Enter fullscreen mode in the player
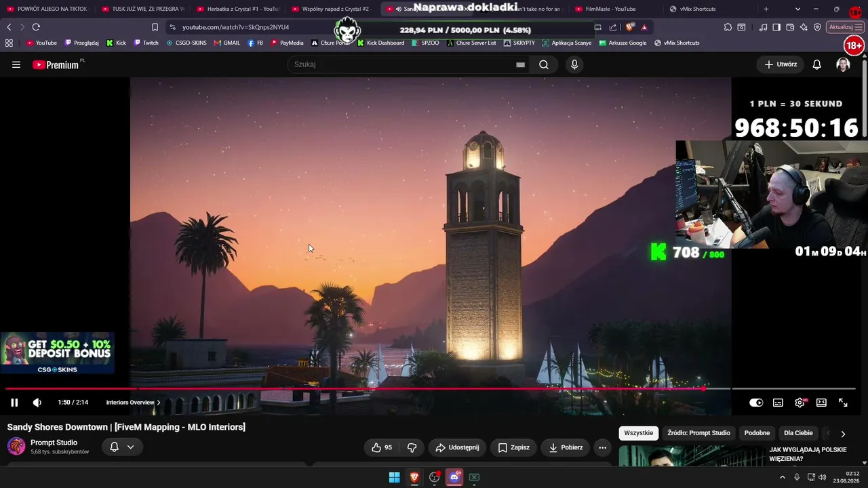This screenshot has width=868, height=488. [x=843, y=403]
